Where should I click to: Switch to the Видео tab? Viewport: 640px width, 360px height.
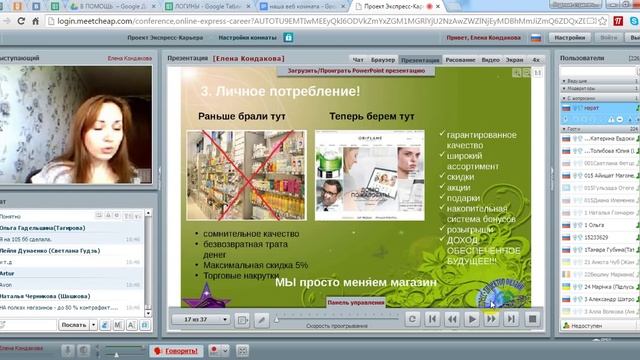[x=490, y=60]
